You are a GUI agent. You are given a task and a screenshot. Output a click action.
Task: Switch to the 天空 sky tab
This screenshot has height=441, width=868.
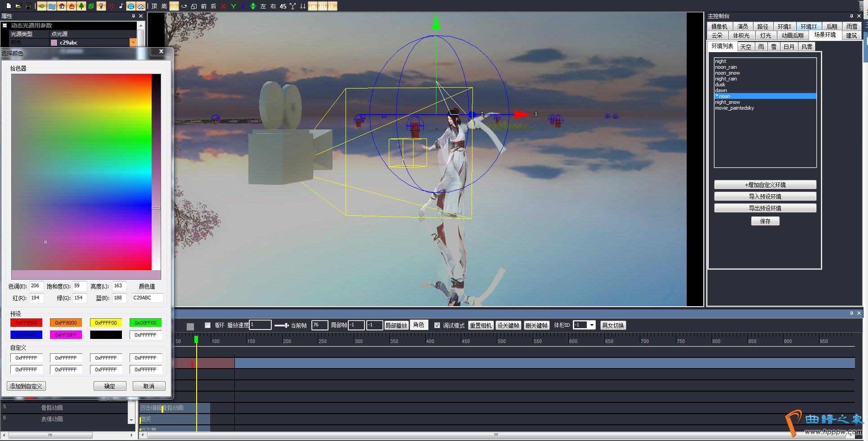click(x=746, y=47)
